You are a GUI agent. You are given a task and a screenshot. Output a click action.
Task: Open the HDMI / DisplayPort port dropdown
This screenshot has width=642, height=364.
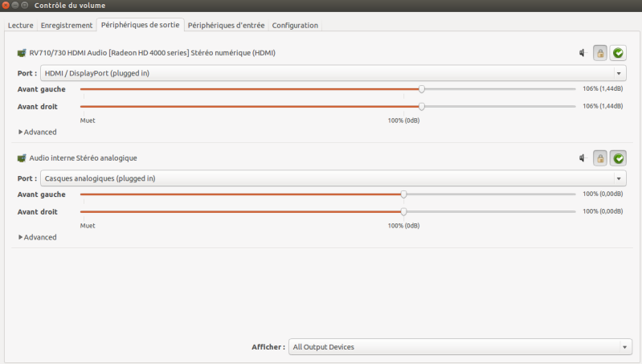[x=333, y=73]
